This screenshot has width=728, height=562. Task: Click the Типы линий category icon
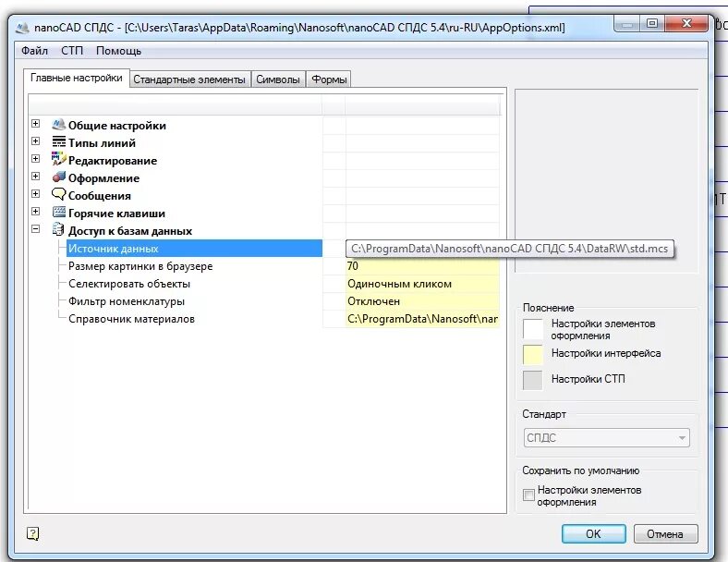click(x=58, y=141)
